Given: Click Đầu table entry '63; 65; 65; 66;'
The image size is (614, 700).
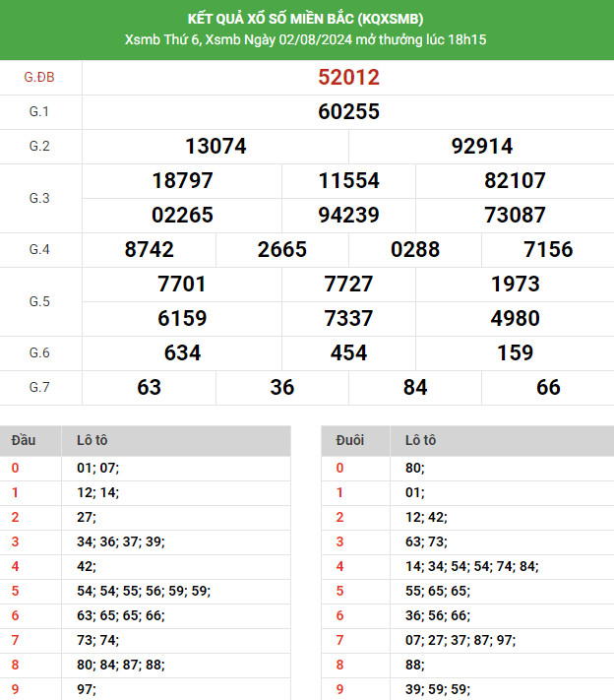Looking at the screenshot, I should (x=120, y=615).
